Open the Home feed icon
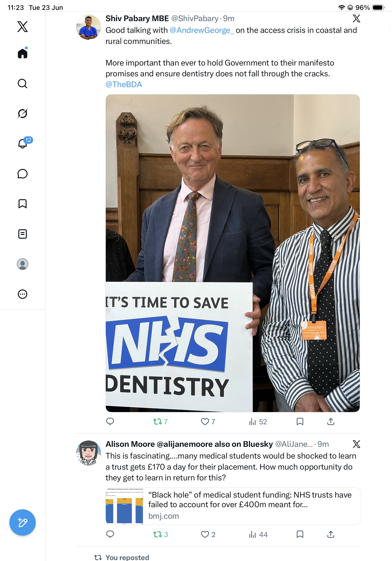392x561 pixels. pyautogui.click(x=23, y=53)
